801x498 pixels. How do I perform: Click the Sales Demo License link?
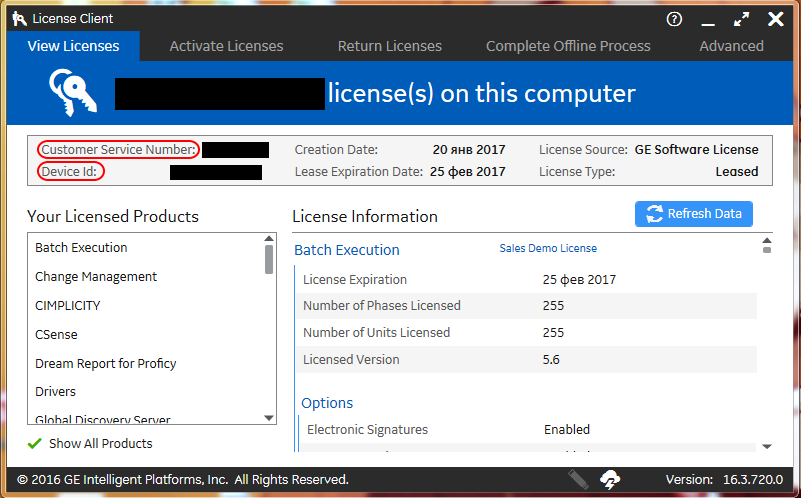click(x=548, y=248)
